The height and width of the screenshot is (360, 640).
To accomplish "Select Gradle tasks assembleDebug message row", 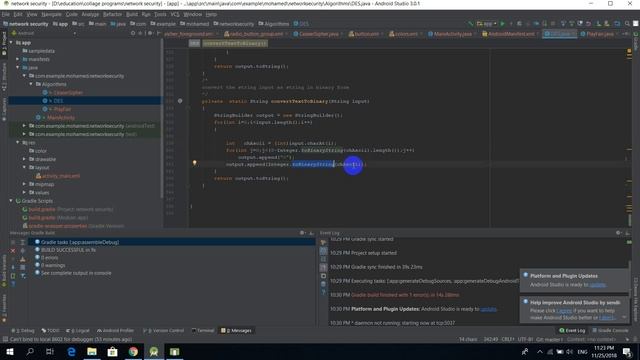I will pos(172,242).
